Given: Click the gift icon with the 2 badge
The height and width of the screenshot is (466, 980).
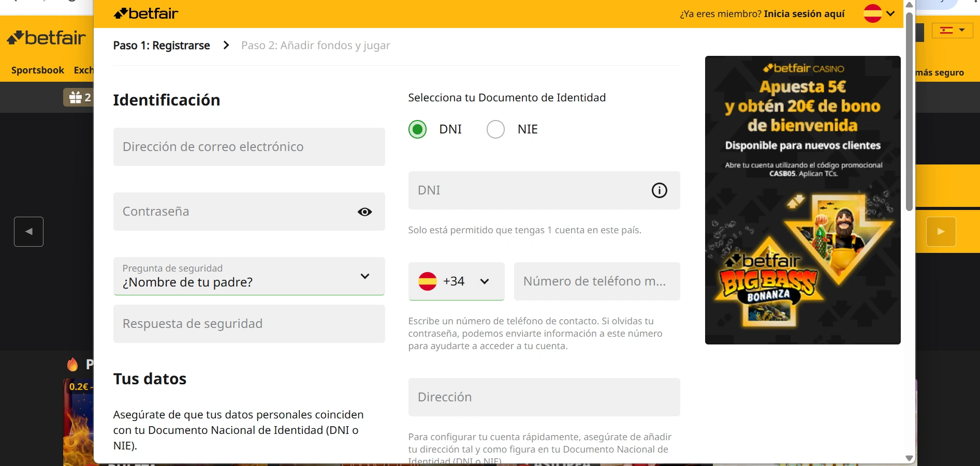Looking at the screenshot, I should [76, 97].
